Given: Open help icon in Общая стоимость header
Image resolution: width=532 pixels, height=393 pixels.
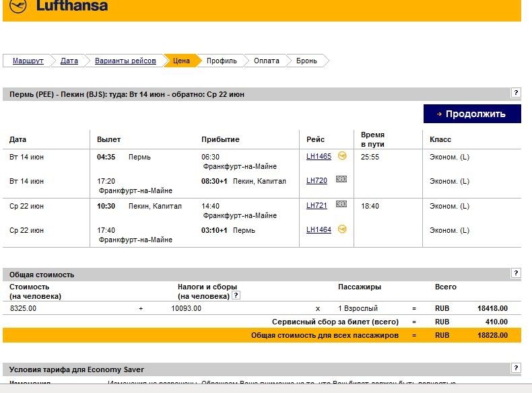Looking at the screenshot, I should point(516,273).
